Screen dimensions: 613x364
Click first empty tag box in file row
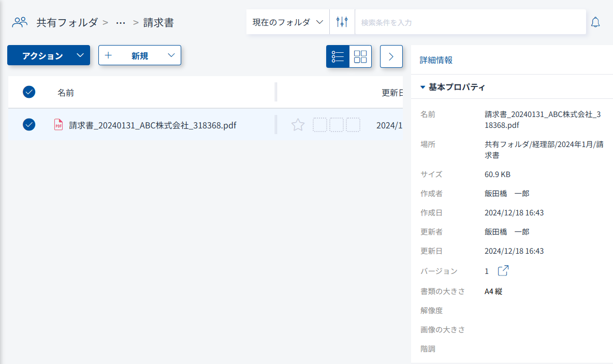point(320,125)
